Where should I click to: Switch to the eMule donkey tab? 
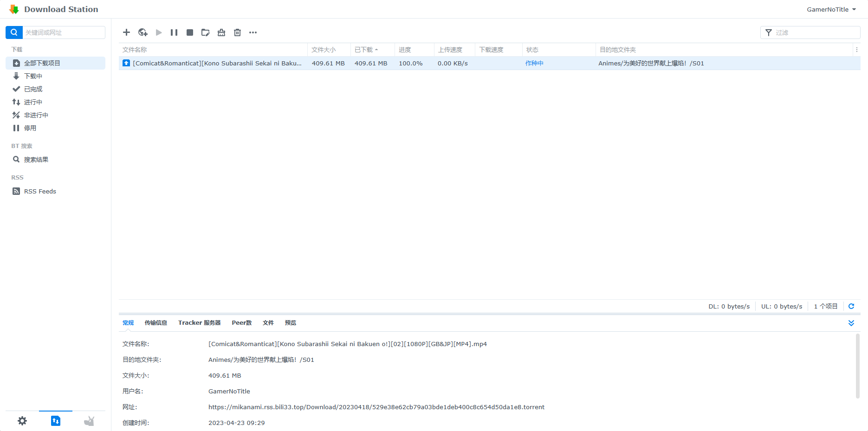click(x=89, y=421)
